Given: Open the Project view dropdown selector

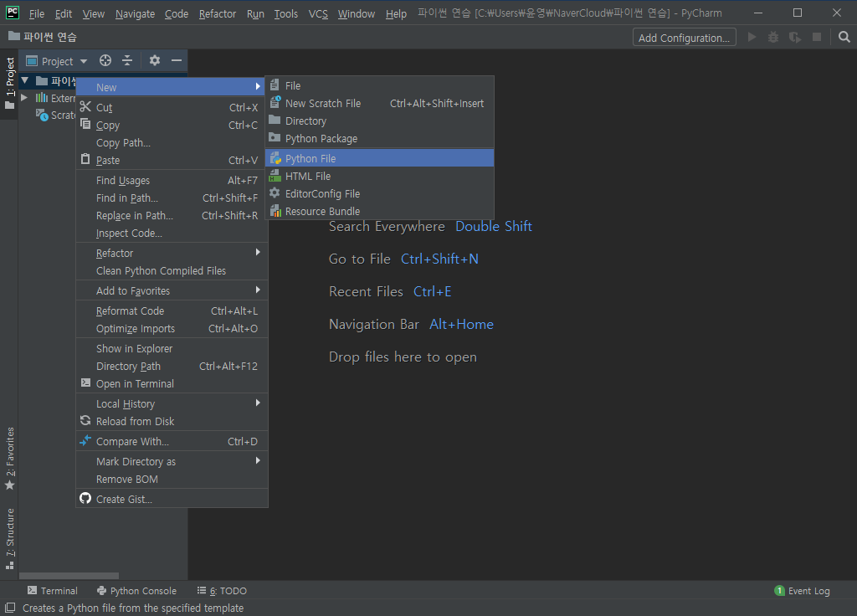Looking at the screenshot, I should tap(57, 61).
